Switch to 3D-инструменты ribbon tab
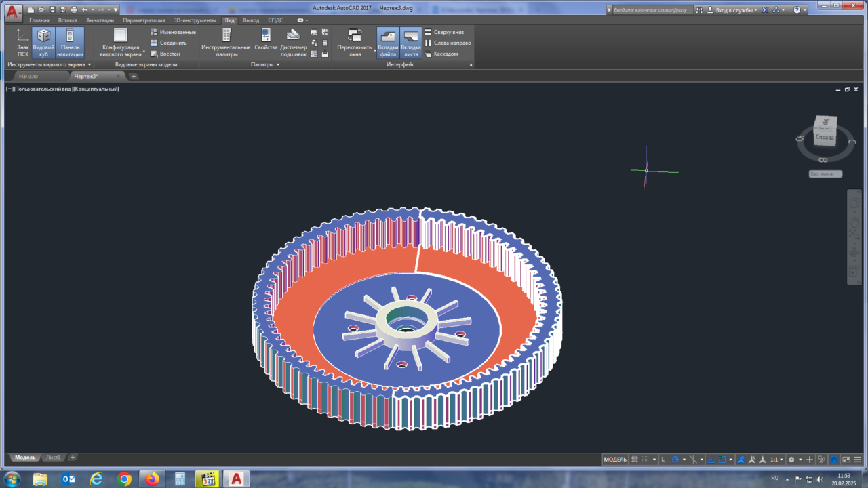This screenshot has width=868, height=488. point(195,20)
